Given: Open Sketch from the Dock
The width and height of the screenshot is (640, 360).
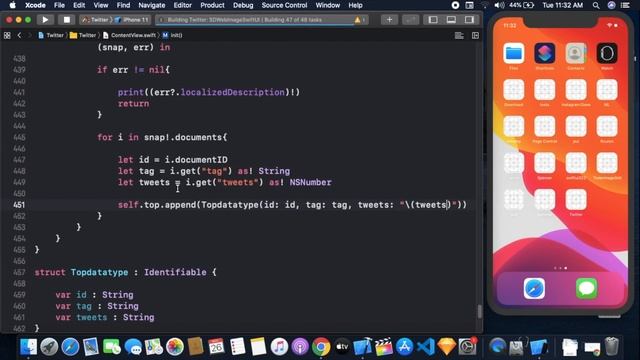Looking at the screenshot, I should tap(447, 347).
